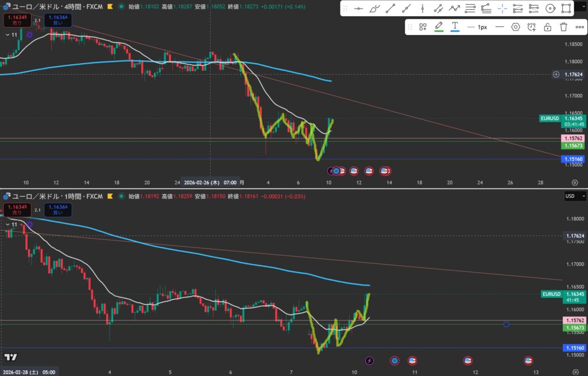This screenshot has height=376, width=588.
Task: Add an alert using the alarm clock icon
Action: [x=532, y=27]
